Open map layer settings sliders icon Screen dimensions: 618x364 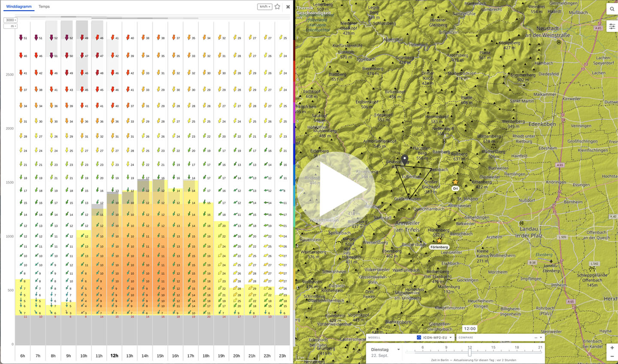(612, 26)
